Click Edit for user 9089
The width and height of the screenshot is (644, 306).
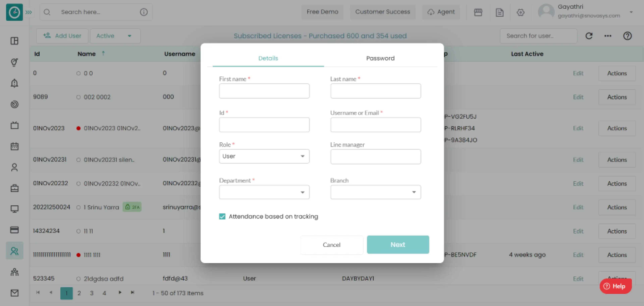click(x=578, y=97)
